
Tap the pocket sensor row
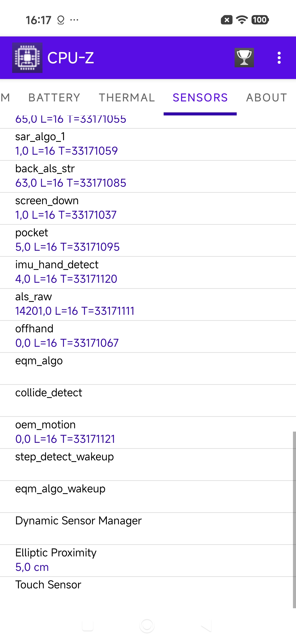point(148,240)
